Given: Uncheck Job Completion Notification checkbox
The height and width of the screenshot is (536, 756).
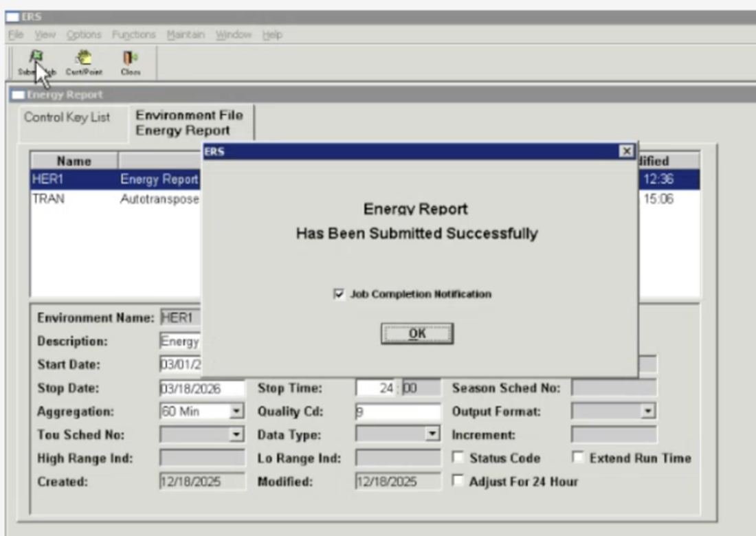Looking at the screenshot, I should (339, 293).
